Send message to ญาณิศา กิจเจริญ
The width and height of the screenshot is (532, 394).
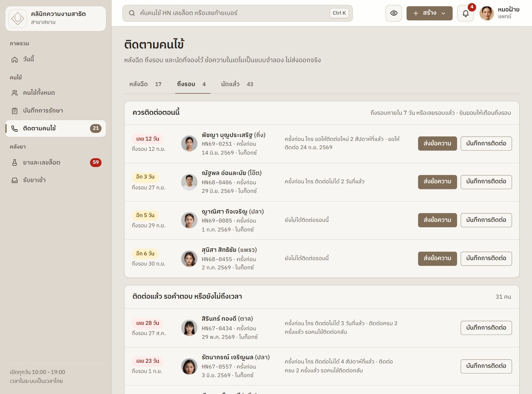437,220
